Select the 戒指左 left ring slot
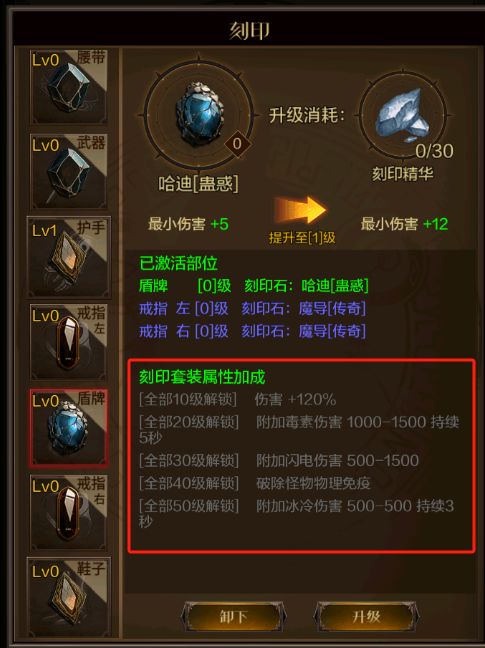Screen dimensions: 485x648 pyautogui.click(x=69, y=342)
